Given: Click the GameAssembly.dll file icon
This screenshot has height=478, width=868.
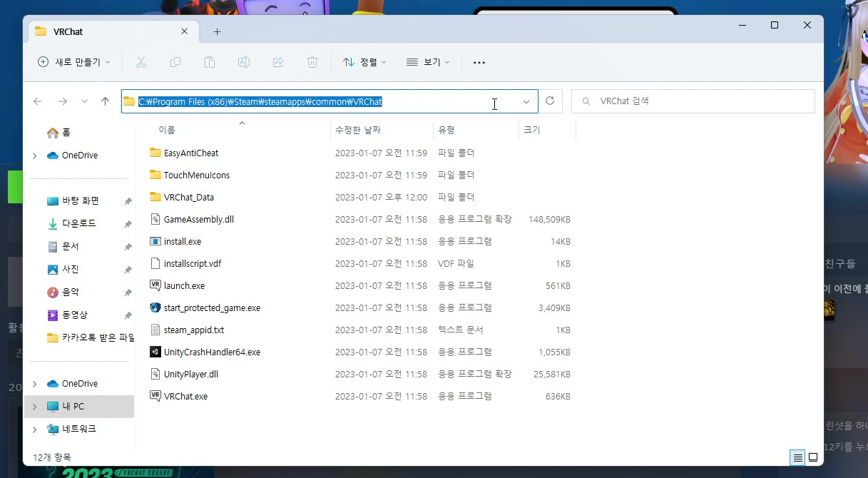Looking at the screenshot, I should pos(155,219).
